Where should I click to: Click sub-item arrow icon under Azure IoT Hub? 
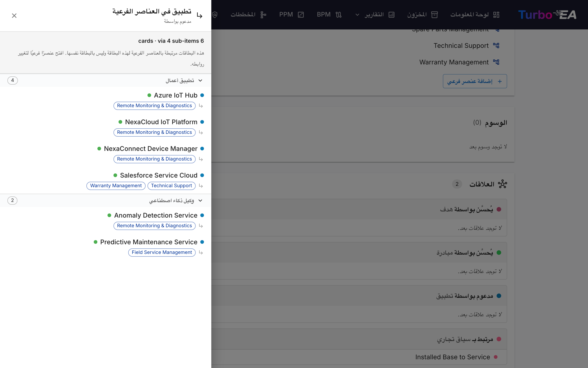coord(201,106)
